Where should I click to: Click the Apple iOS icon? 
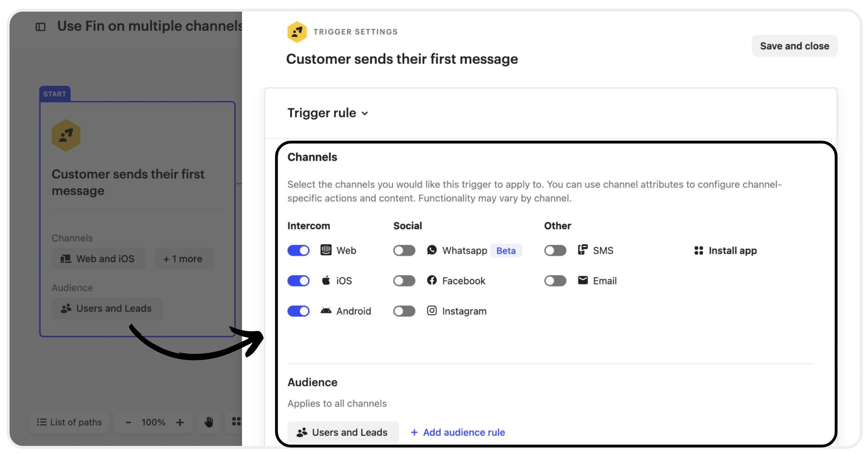point(326,281)
